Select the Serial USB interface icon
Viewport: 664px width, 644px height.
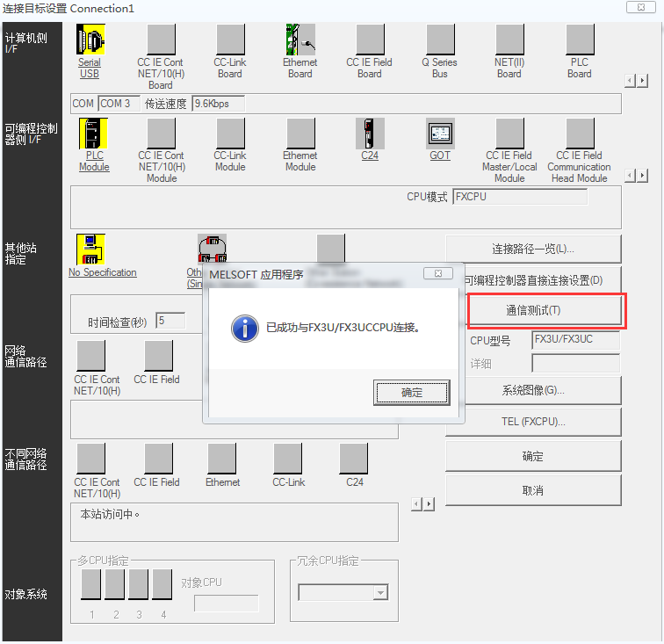coord(90,40)
